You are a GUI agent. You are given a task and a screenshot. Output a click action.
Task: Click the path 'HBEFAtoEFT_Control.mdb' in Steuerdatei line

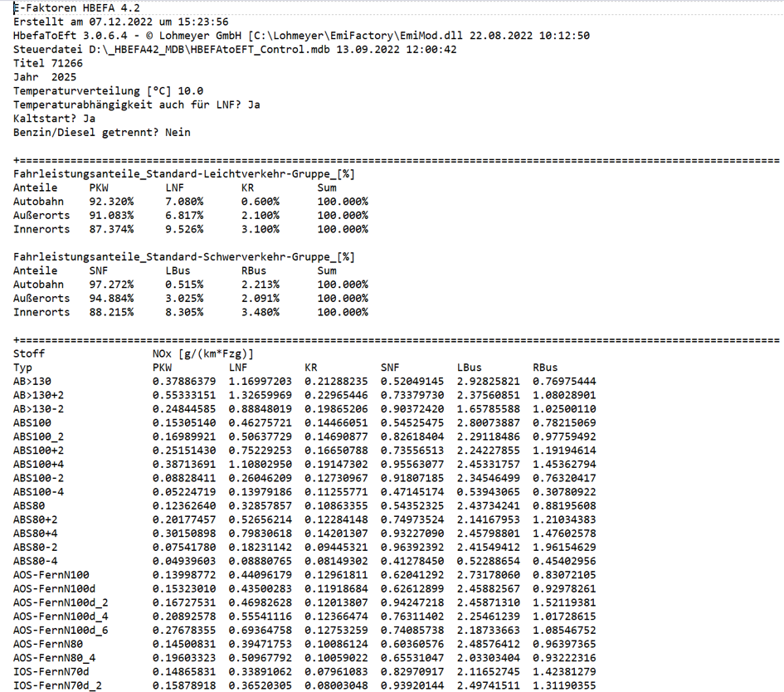[261, 50]
